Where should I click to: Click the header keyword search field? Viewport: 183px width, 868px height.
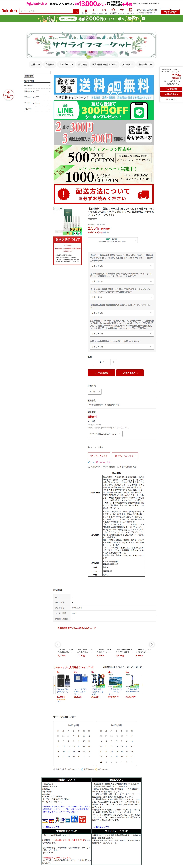pyautogui.click(x=46, y=11)
